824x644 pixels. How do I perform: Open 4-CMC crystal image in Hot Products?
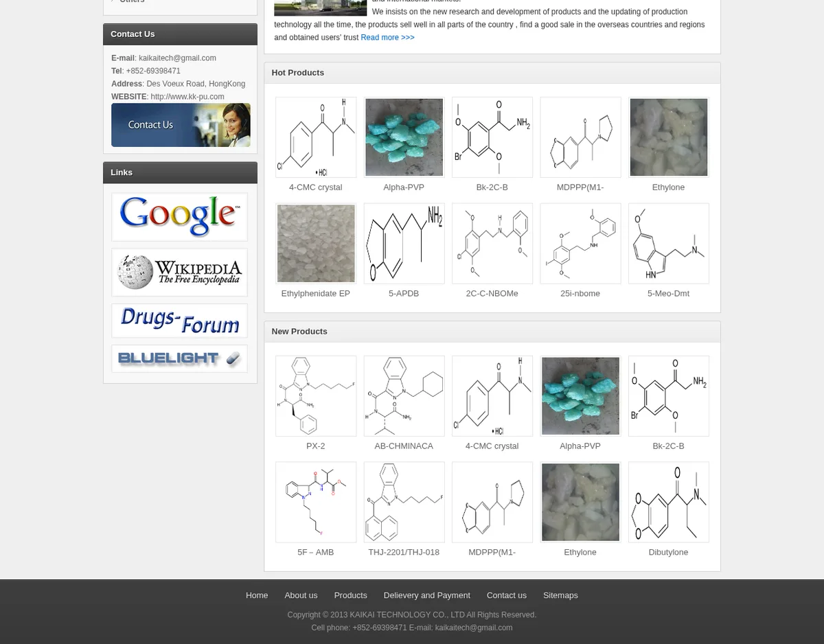(x=316, y=137)
